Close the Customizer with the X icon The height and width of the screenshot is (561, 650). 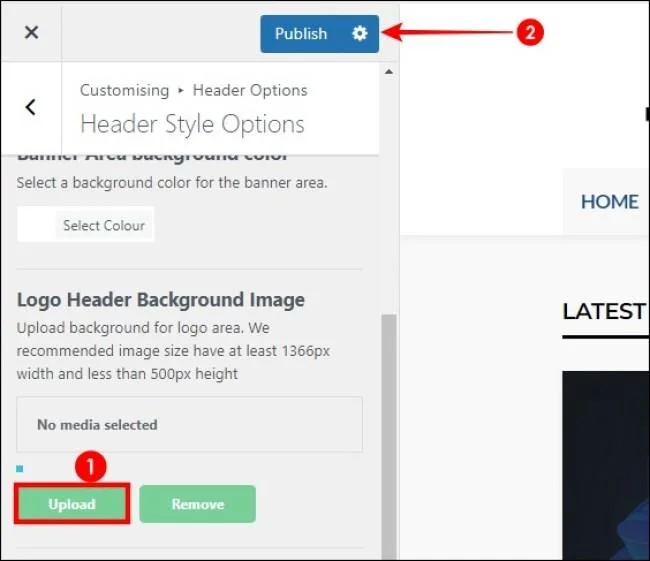click(32, 32)
